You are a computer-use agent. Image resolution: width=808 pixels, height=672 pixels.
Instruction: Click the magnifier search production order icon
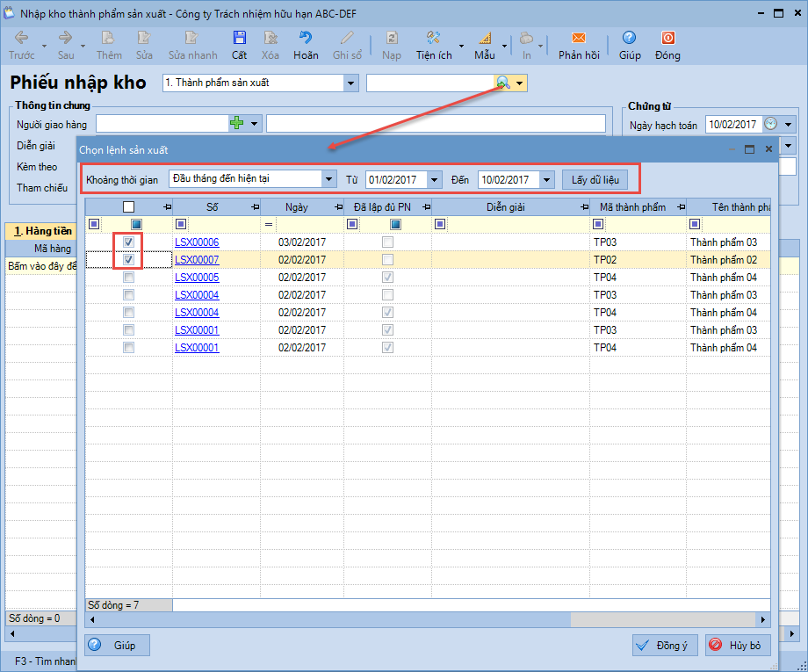pos(503,83)
